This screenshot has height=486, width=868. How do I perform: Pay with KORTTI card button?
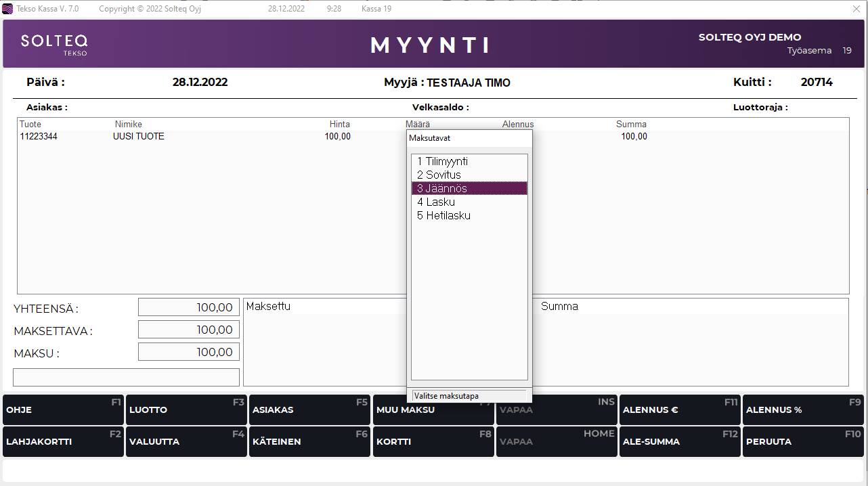(x=433, y=441)
